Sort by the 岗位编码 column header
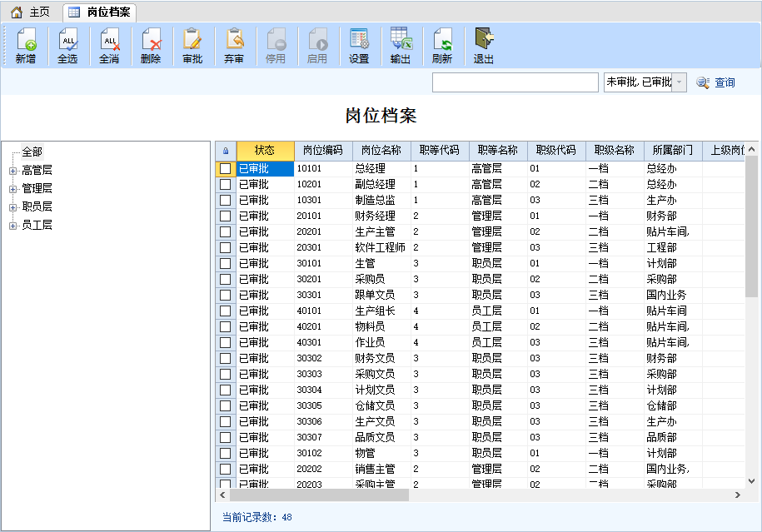 [x=323, y=151]
